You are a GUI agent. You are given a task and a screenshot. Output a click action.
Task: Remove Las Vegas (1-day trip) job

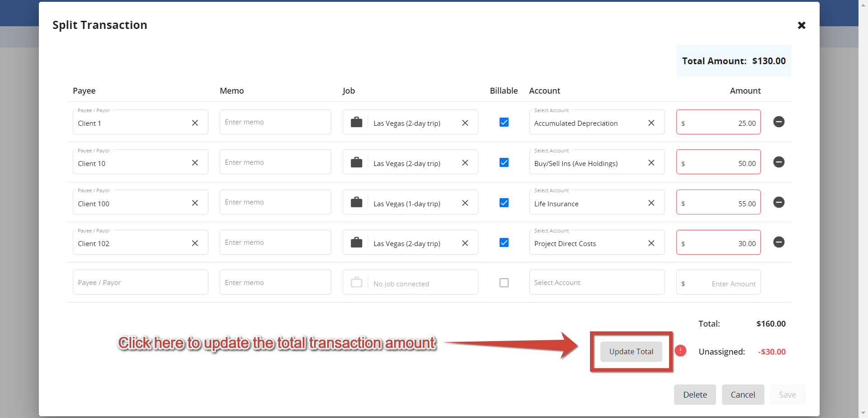(465, 203)
